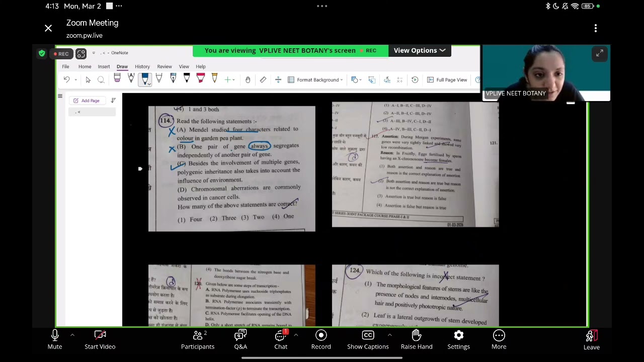
Task: Open the three-dot menu beside Zoom Meeting title
Action: coord(596,29)
